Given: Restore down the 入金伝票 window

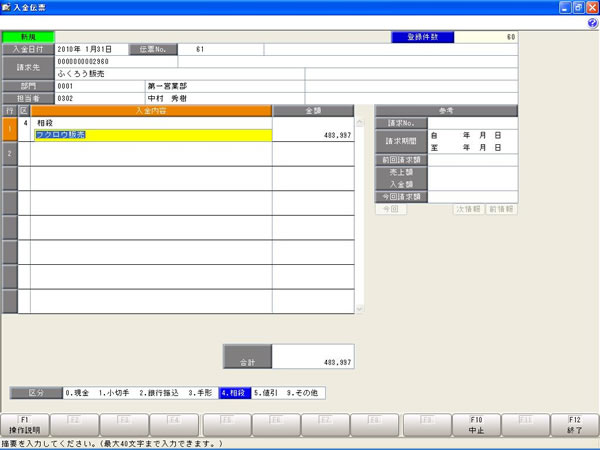Looking at the screenshot, I should (579, 7).
